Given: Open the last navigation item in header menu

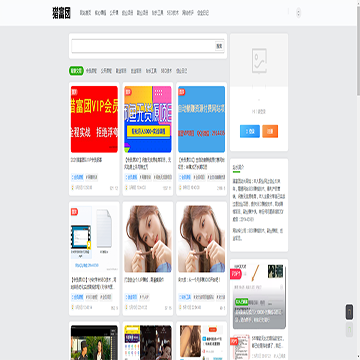Looking at the screenshot, I should click(203, 13).
